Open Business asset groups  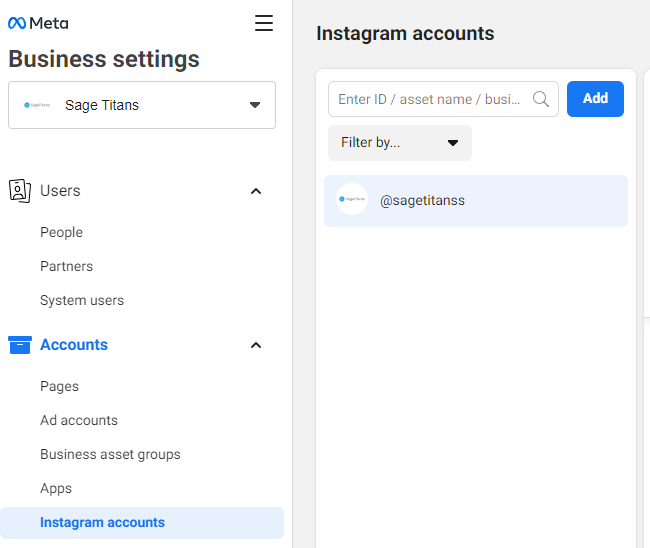(x=110, y=454)
